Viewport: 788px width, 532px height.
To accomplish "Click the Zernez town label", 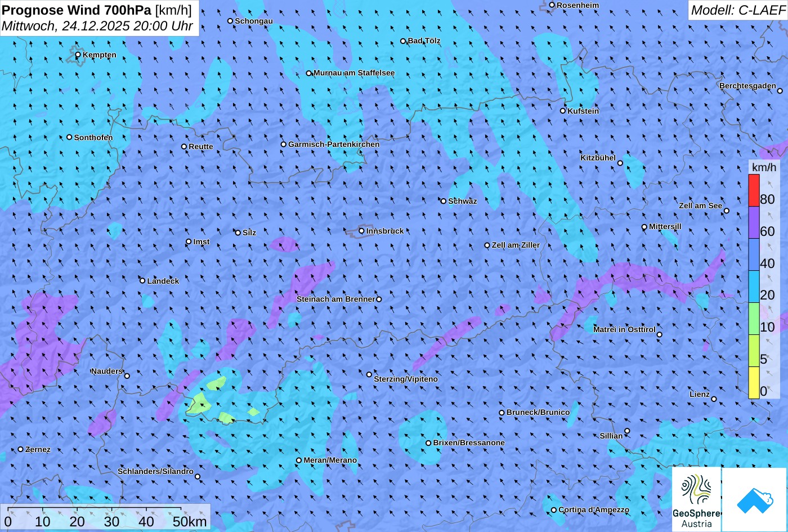I will pos(38,449).
